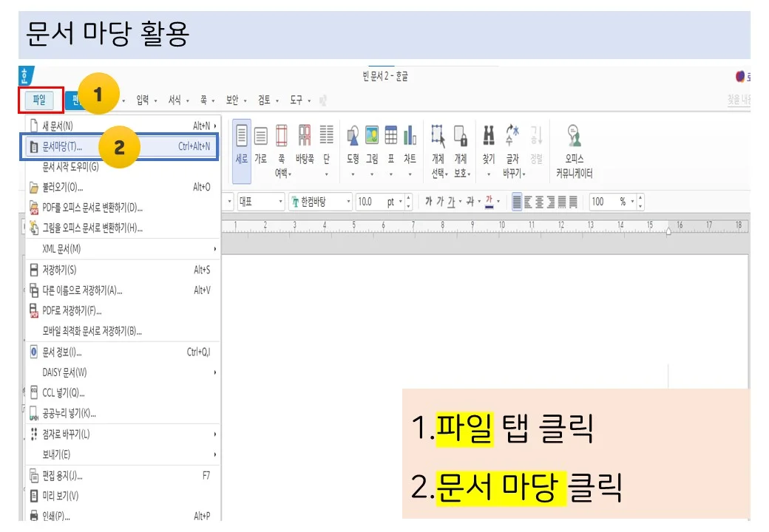The height and width of the screenshot is (532, 769).
Task: Click the 100 line spacing field
Action: click(603, 202)
